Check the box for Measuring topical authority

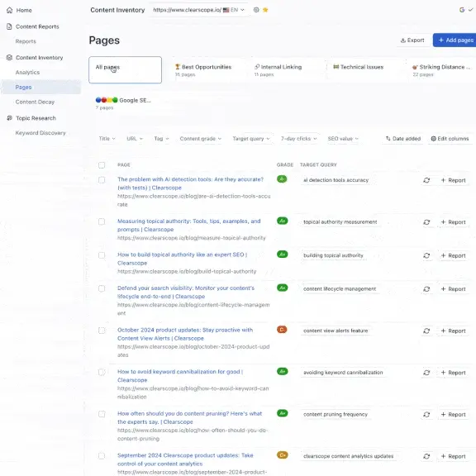[x=102, y=221]
